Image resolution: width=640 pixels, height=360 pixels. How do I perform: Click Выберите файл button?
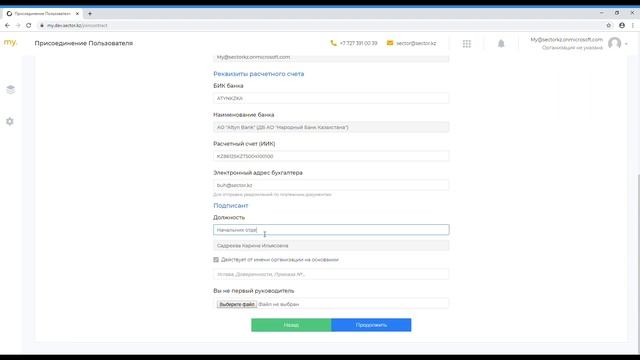237,304
